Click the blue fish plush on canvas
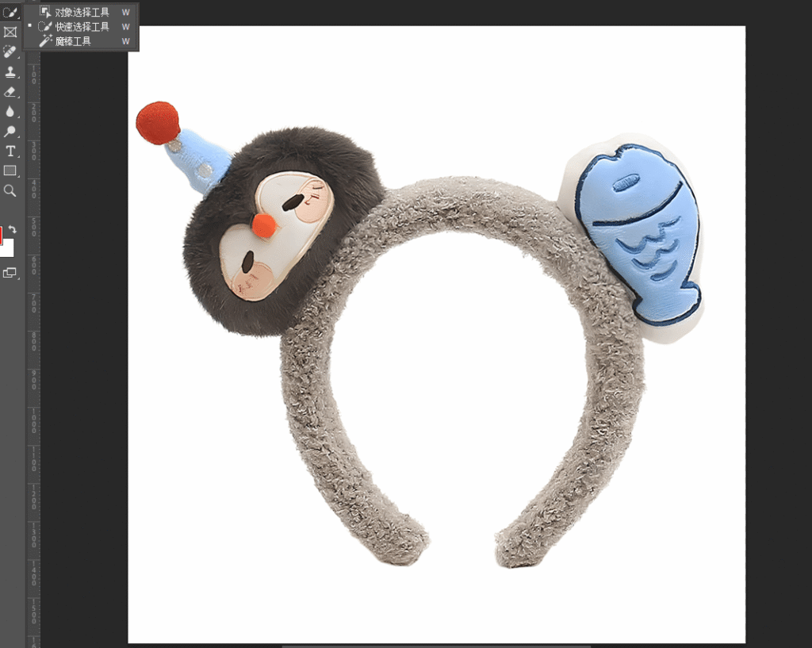The image size is (812, 648). point(638,234)
